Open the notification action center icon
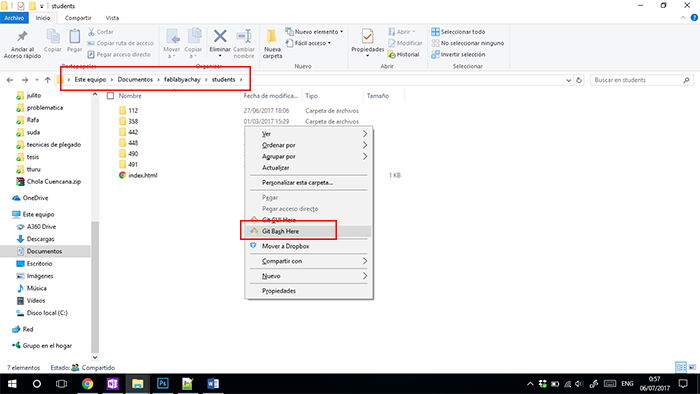700x394 pixels. (683, 384)
